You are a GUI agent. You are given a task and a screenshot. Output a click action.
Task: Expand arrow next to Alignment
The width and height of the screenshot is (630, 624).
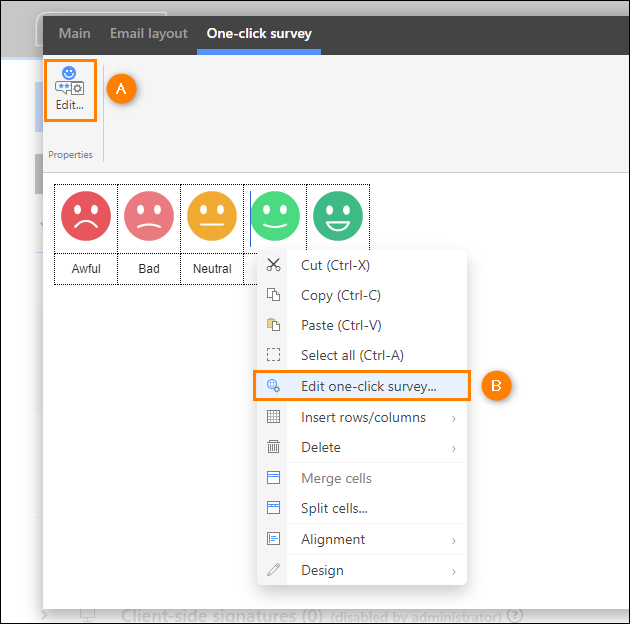point(454,540)
